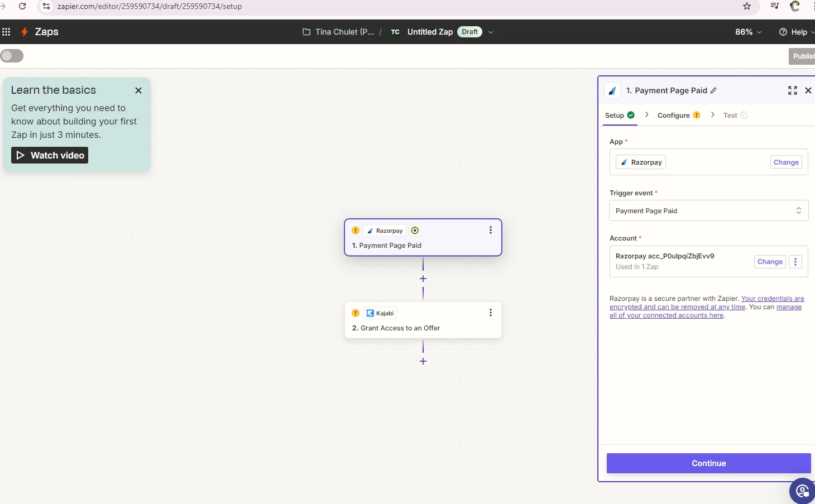Switch to the Configure tab
This screenshot has width=815, height=504.
click(x=679, y=115)
